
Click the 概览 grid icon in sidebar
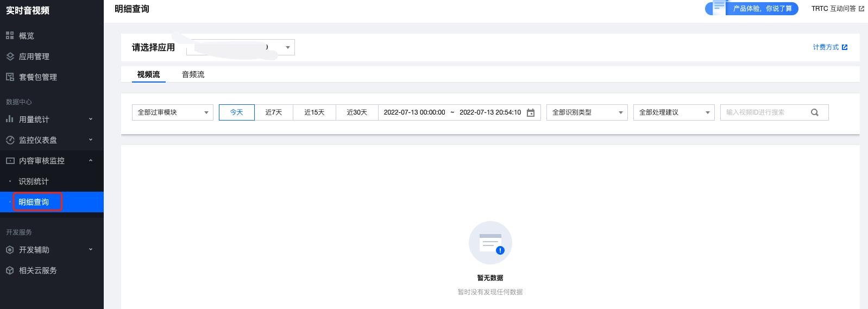coord(10,36)
